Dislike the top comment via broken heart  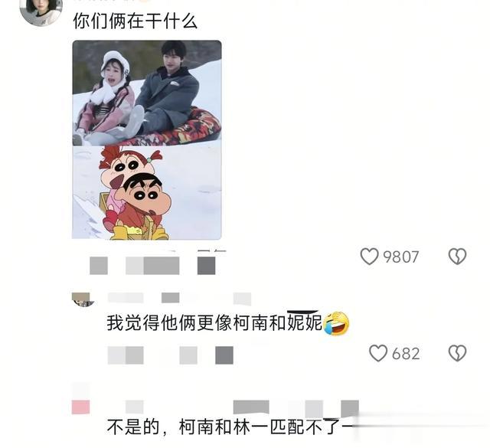point(458,257)
